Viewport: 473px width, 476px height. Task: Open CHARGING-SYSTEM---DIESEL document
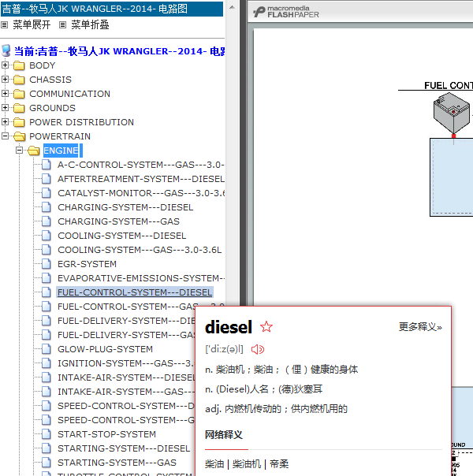pyautogui.click(x=125, y=207)
